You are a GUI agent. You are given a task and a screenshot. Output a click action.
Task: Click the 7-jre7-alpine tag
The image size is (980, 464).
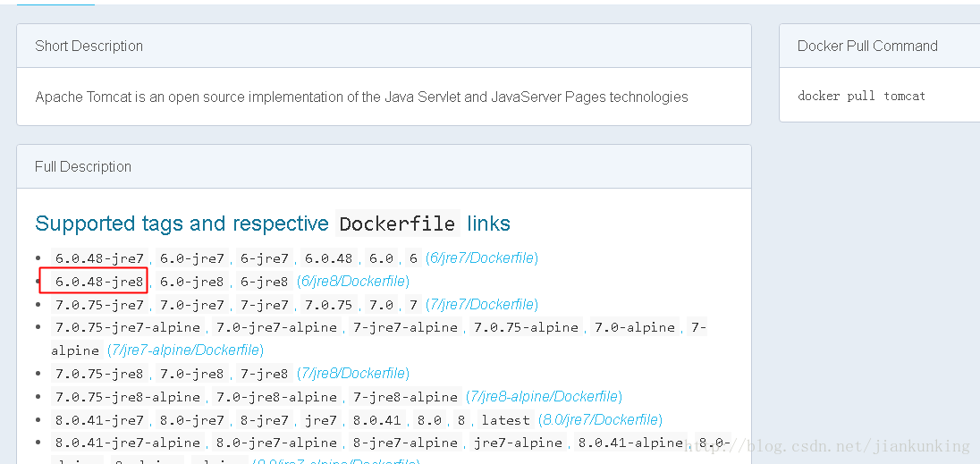(x=406, y=327)
